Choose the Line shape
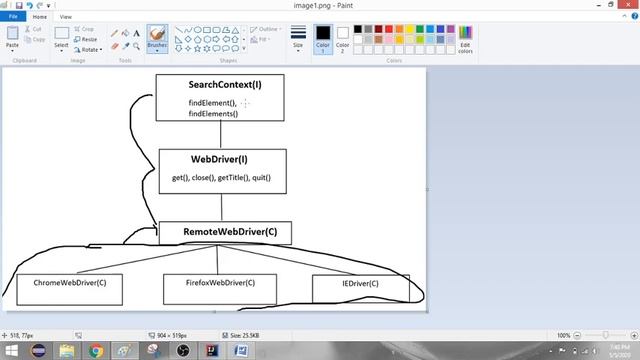 [179, 30]
